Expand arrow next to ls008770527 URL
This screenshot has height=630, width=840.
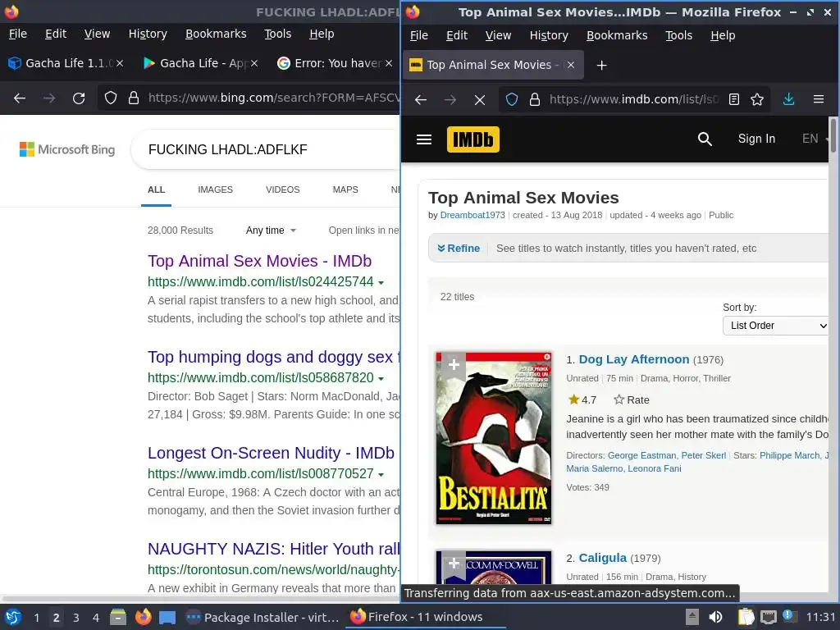[381, 474]
